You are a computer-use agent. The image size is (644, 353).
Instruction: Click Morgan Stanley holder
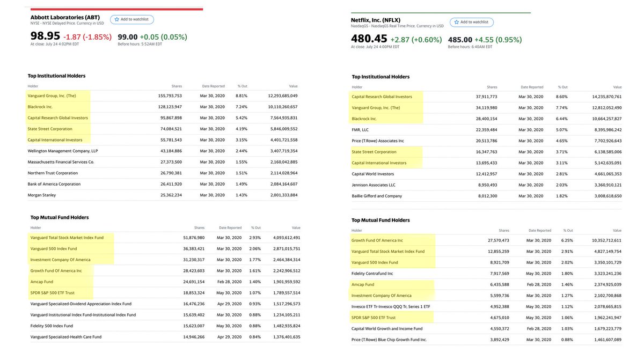point(42,195)
